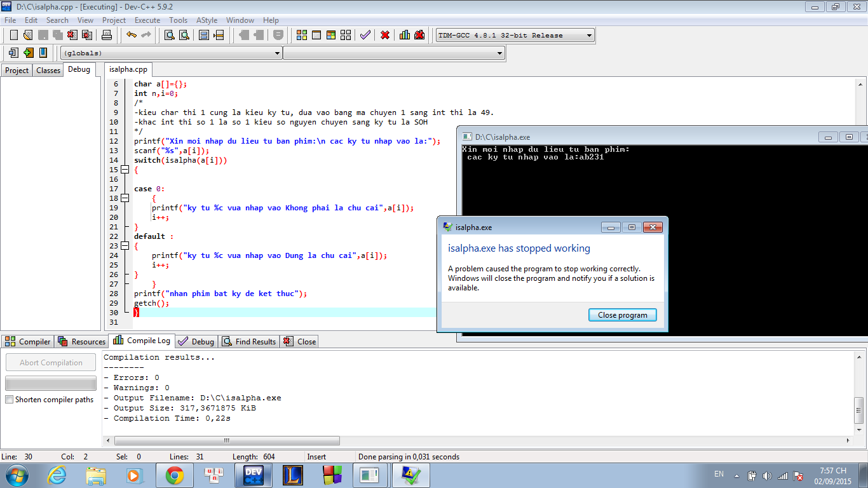Click the Toggle bookmark blue icon
The height and width of the screenshot is (488, 868).
coord(43,53)
